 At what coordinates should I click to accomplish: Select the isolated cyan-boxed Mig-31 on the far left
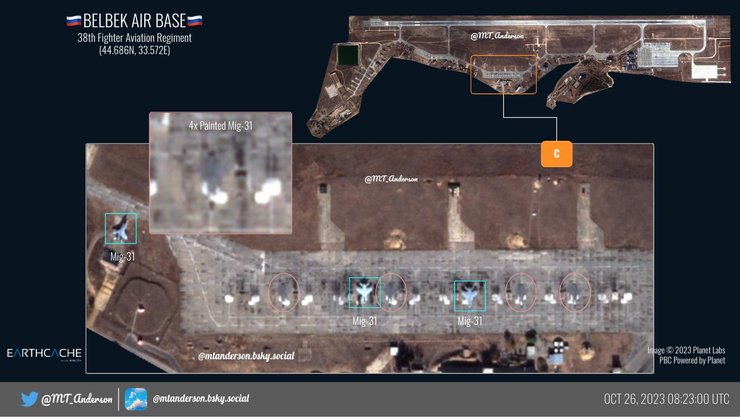click(121, 228)
